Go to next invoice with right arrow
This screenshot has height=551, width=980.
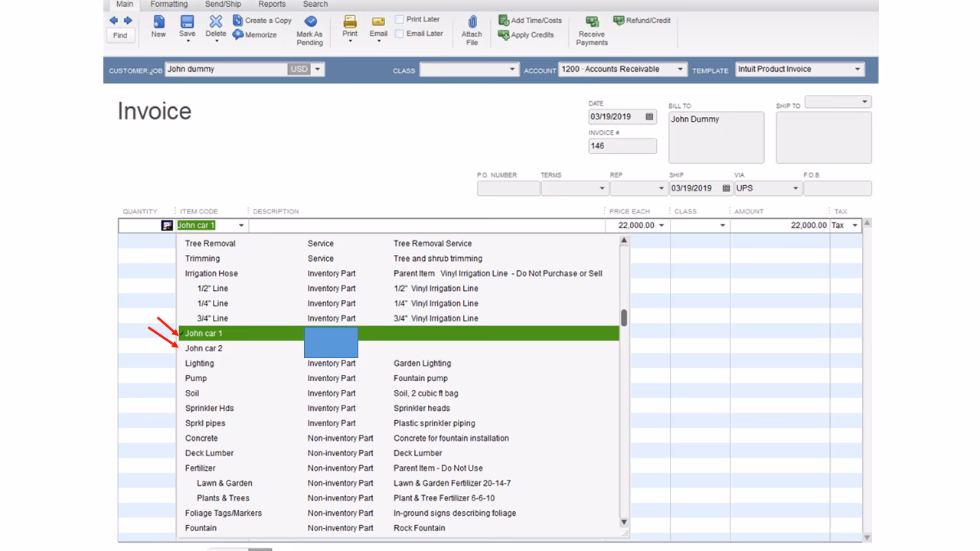coord(128,21)
